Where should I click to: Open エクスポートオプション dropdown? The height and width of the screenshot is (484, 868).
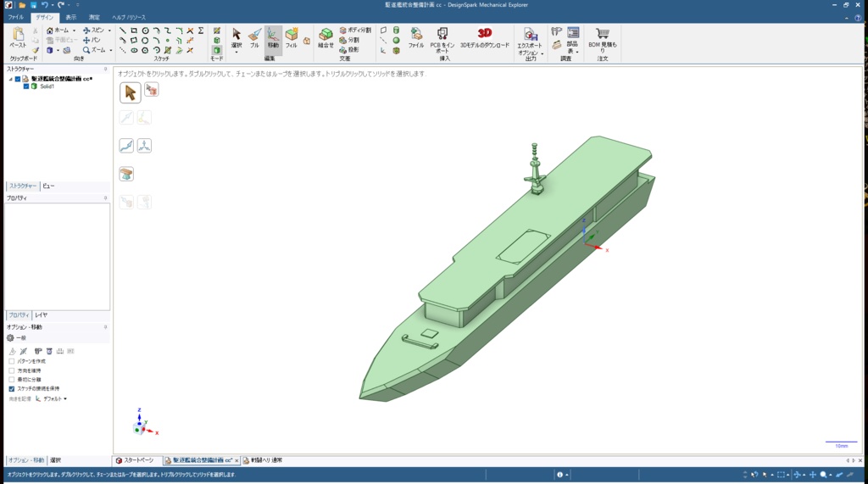click(542, 53)
